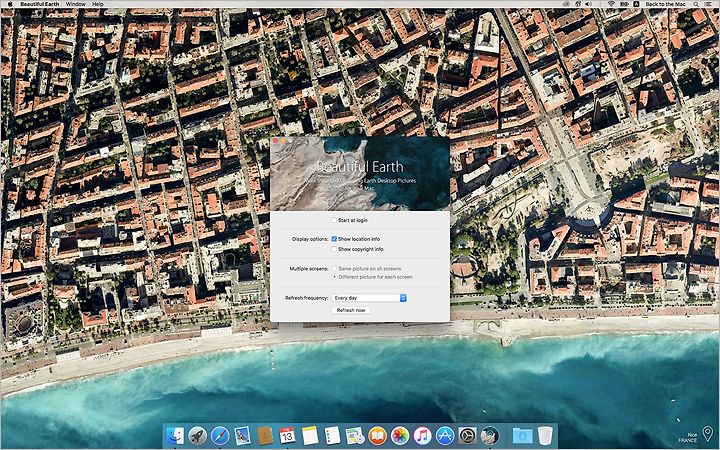The height and width of the screenshot is (450, 720).
Task: Click the Back to the Mac user menu
Action: coord(665,4)
